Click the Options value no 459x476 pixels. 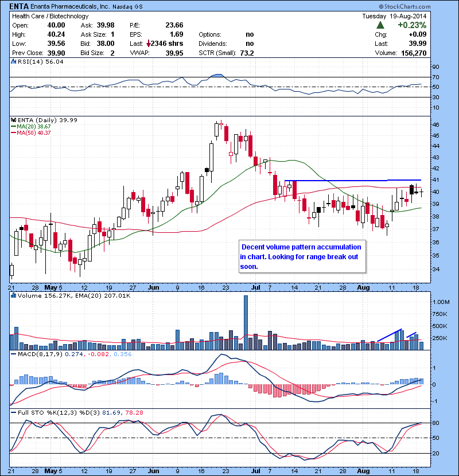click(250, 34)
